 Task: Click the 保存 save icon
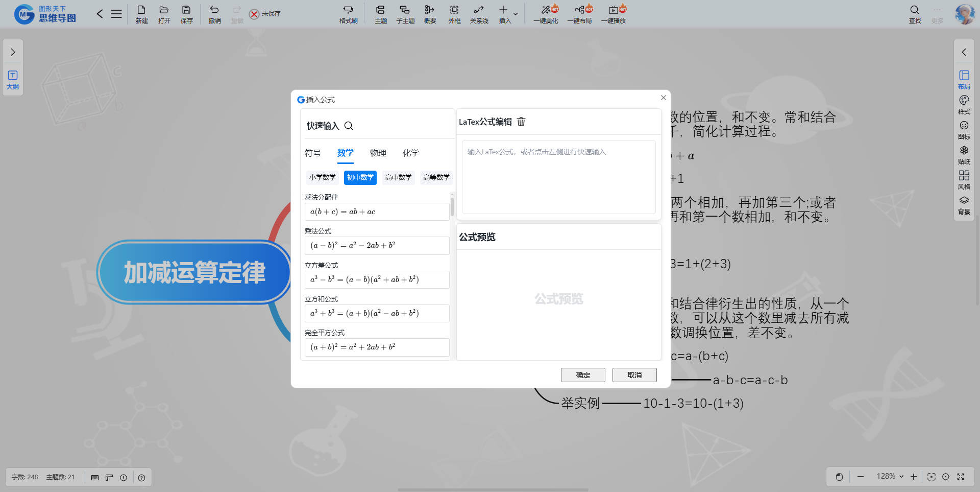click(x=186, y=14)
